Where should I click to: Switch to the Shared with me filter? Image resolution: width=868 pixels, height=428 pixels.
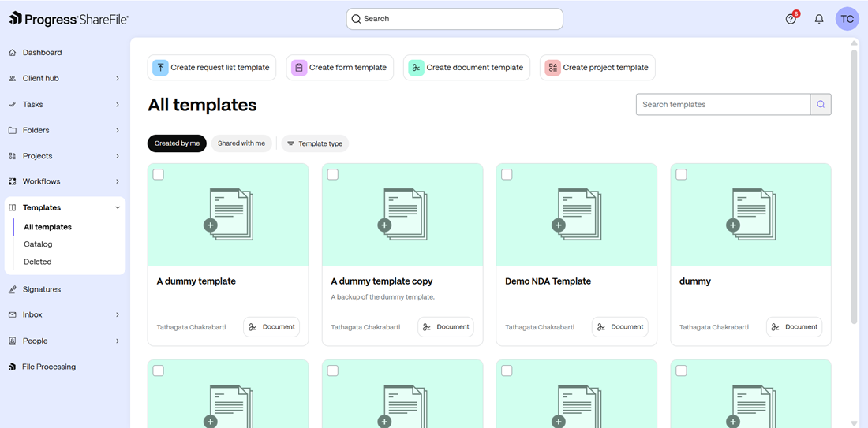click(241, 143)
